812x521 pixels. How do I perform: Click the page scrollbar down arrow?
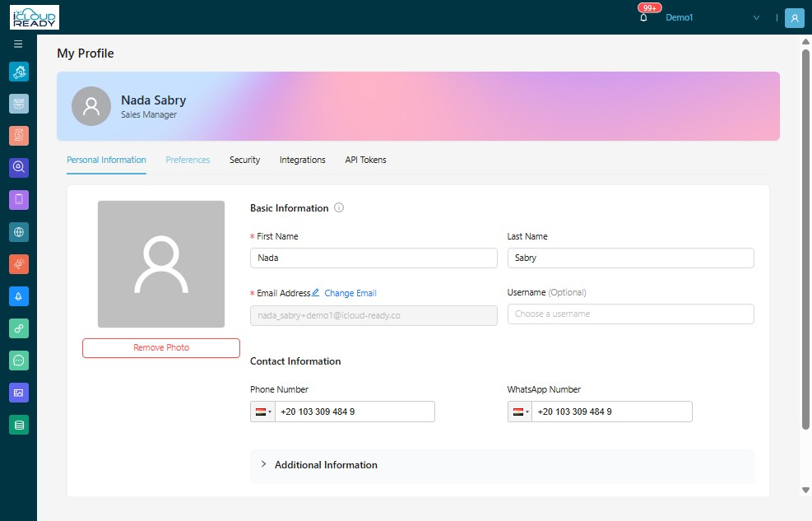click(x=805, y=490)
